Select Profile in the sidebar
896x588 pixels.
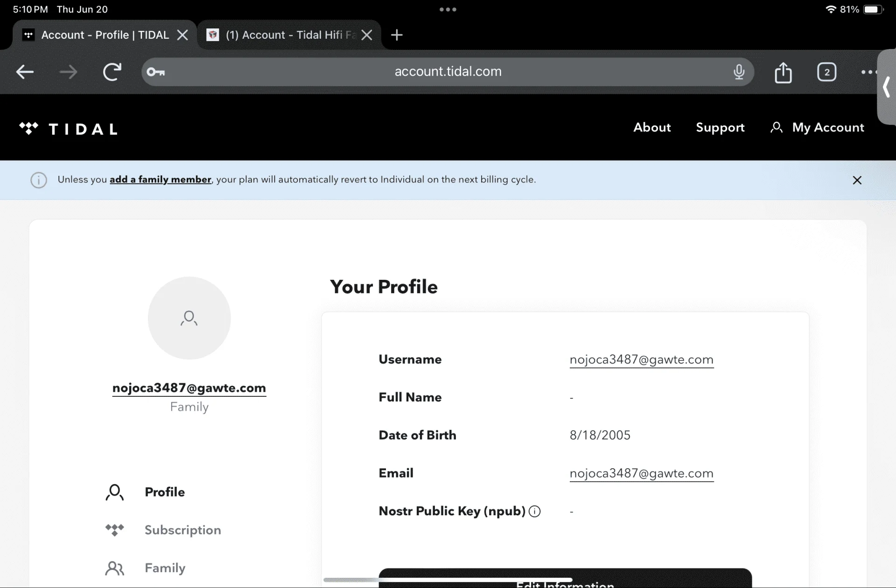(x=165, y=492)
